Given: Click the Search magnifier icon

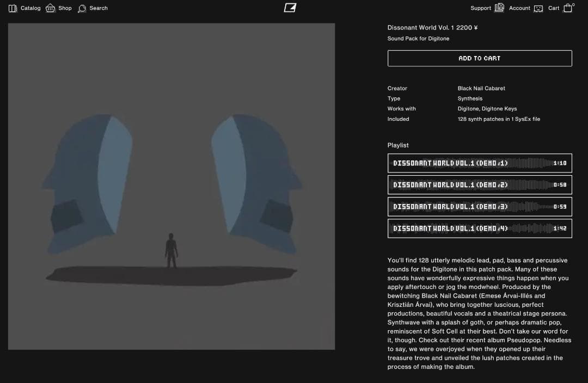Looking at the screenshot, I should (82, 8).
